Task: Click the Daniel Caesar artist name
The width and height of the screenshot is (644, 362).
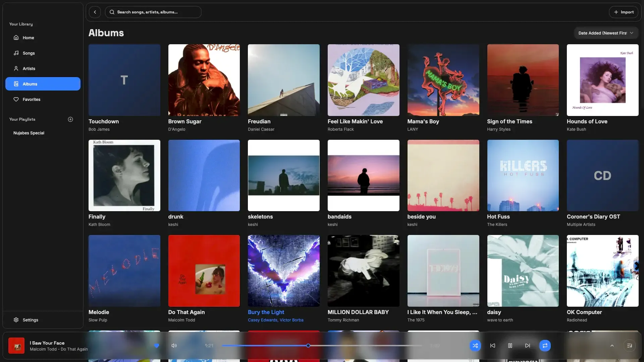Action: [261, 129]
